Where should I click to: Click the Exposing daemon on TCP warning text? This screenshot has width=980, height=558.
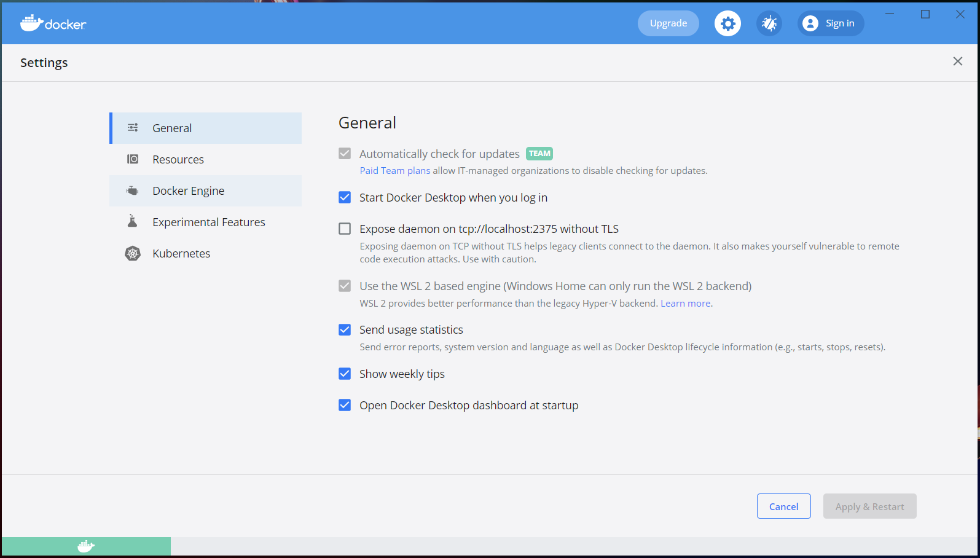pos(629,253)
